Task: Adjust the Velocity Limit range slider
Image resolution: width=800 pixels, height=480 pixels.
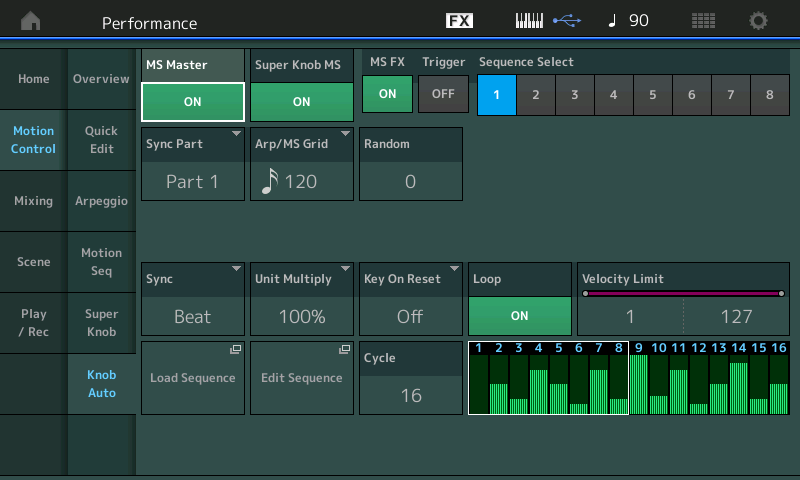Action: (683, 294)
